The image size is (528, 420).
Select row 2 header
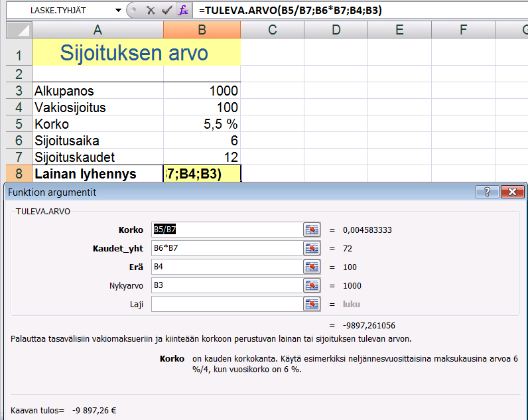coord(19,74)
